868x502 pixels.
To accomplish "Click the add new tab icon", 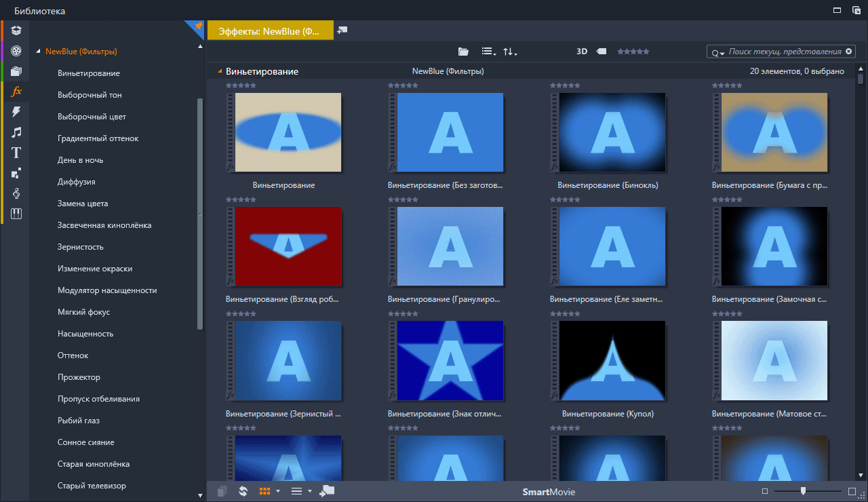I will 342,30.
